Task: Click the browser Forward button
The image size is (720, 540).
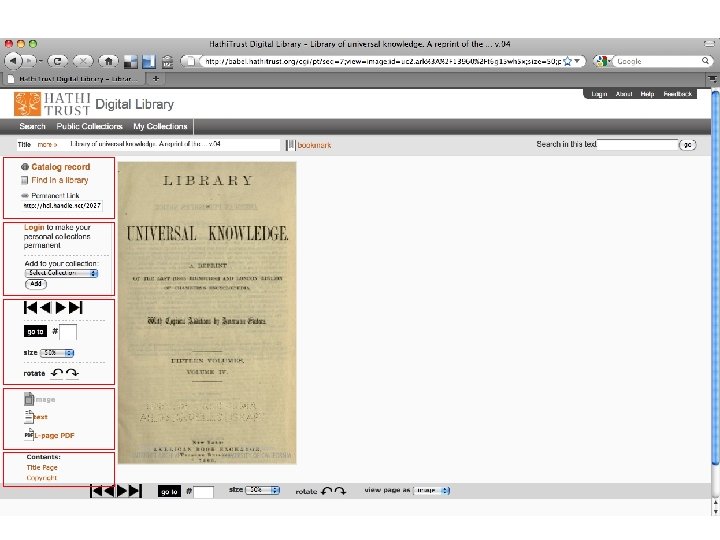Action: 29,61
